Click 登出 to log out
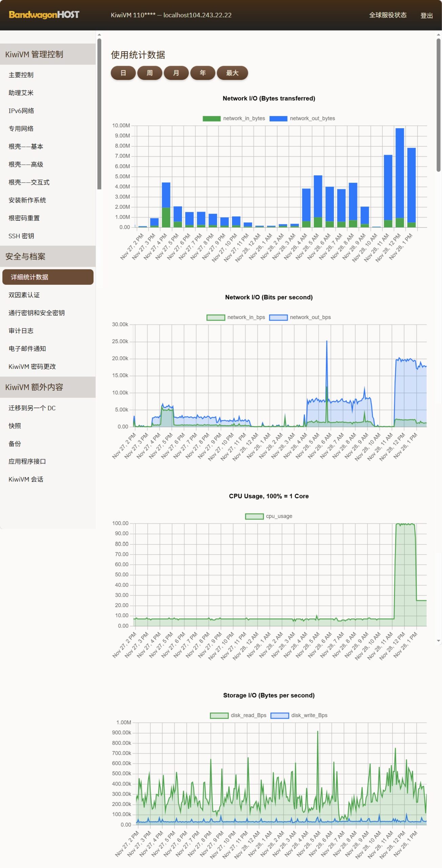 (426, 16)
